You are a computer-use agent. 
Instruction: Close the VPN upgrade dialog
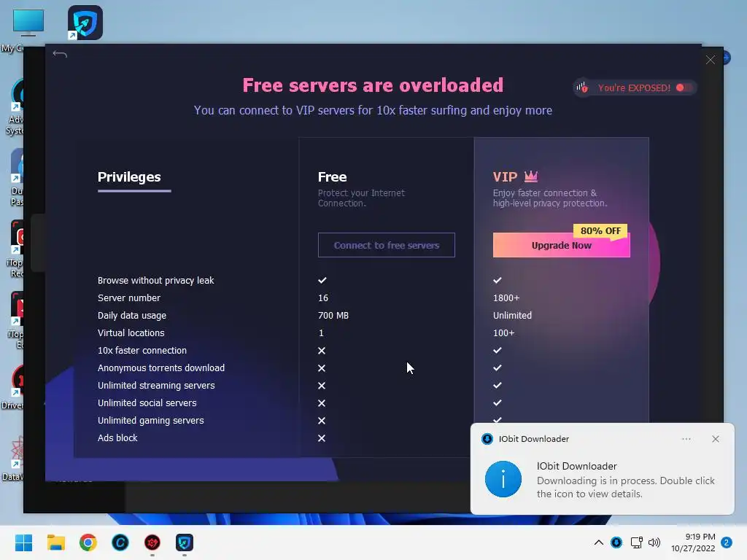click(x=711, y=60)
